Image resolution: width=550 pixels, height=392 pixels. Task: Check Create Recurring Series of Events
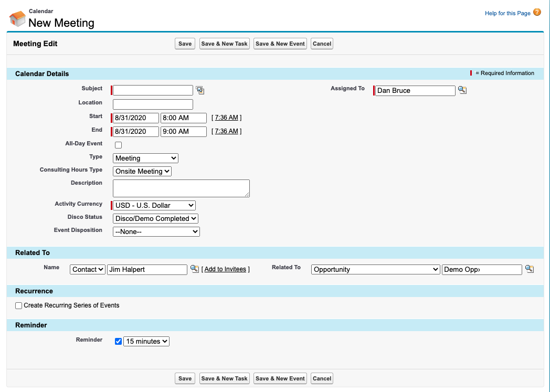18,305
